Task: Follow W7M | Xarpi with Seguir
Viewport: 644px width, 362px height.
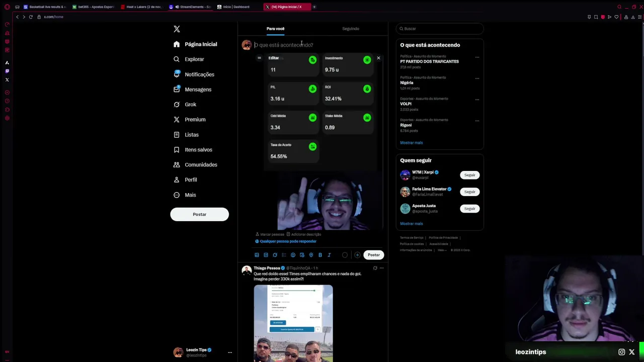Action: click(x=469, y=175)
